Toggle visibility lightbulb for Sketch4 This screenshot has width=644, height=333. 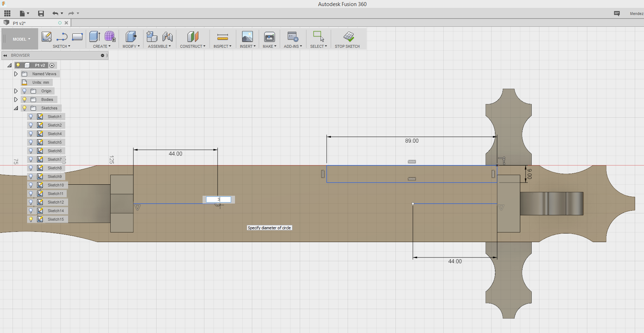31,134
